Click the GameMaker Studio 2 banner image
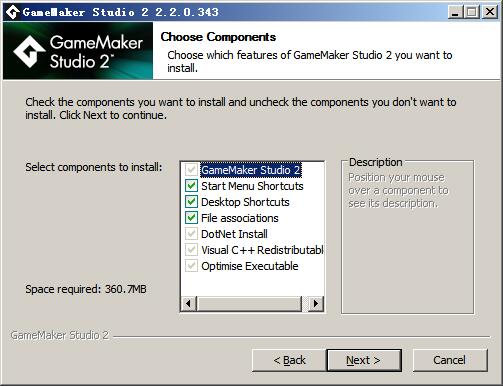503x386 pixels. coord(78,51)
